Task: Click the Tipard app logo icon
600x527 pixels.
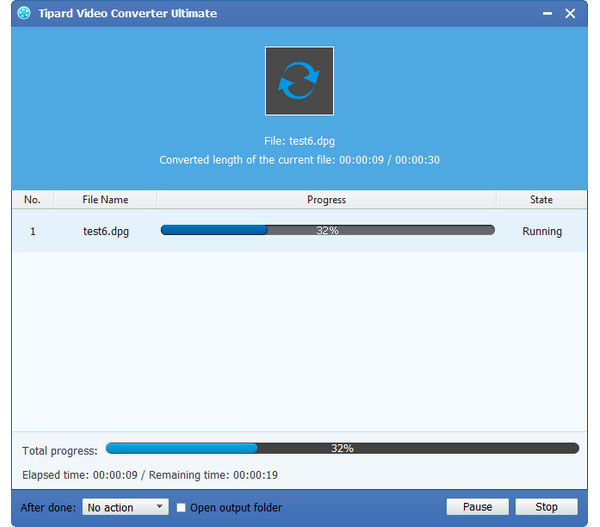Action: [x=24, y=13]
